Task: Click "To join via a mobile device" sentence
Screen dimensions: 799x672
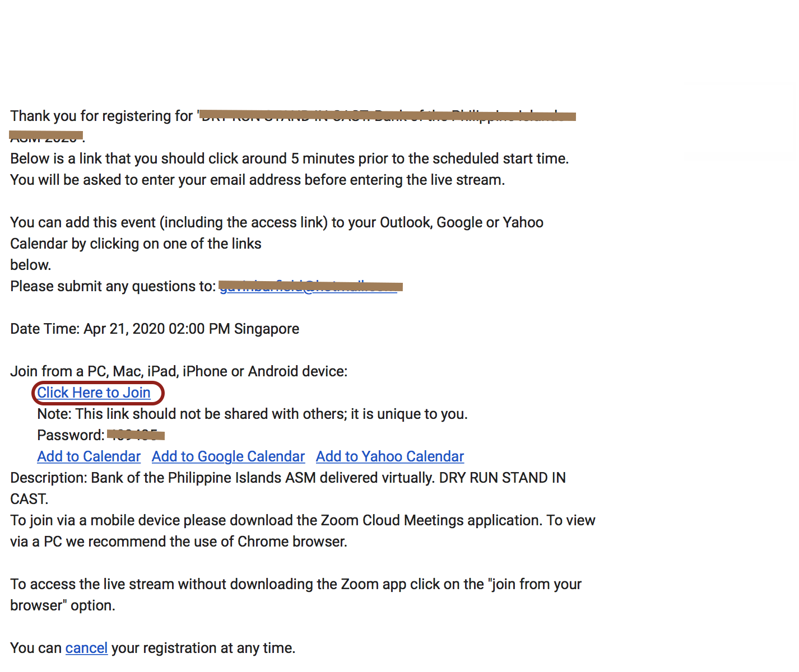Action: pos(303,531)
